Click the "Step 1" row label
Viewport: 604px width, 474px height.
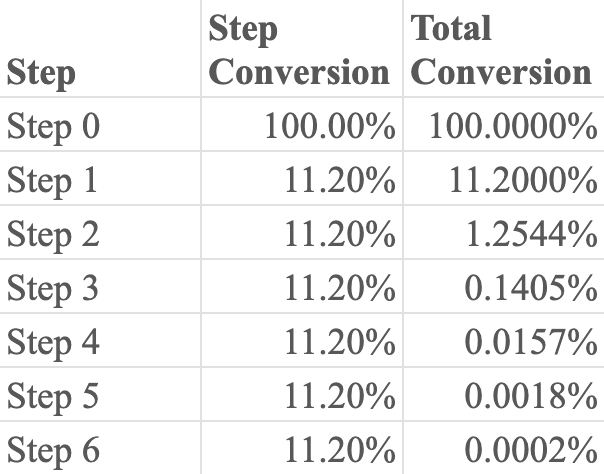coord(54,181)
